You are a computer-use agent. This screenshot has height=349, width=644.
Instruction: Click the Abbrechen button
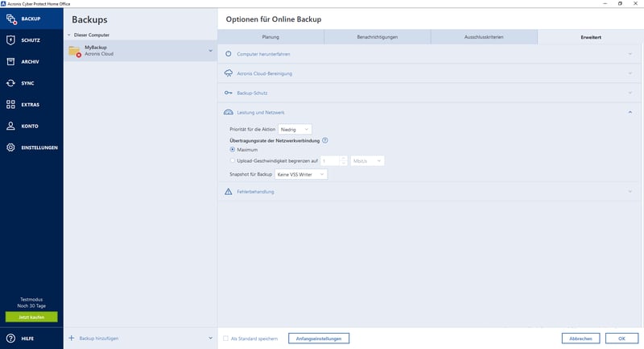(580, 339)
